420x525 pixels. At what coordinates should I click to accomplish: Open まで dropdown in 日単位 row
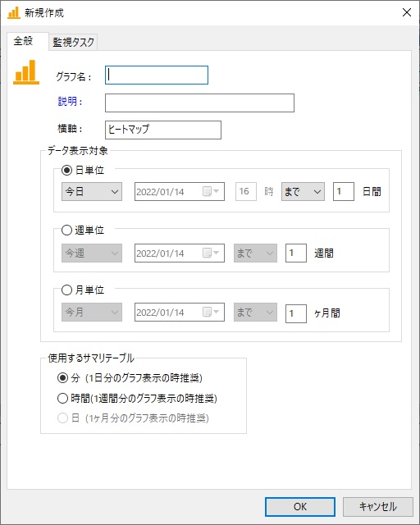click(x=303, y=191)
